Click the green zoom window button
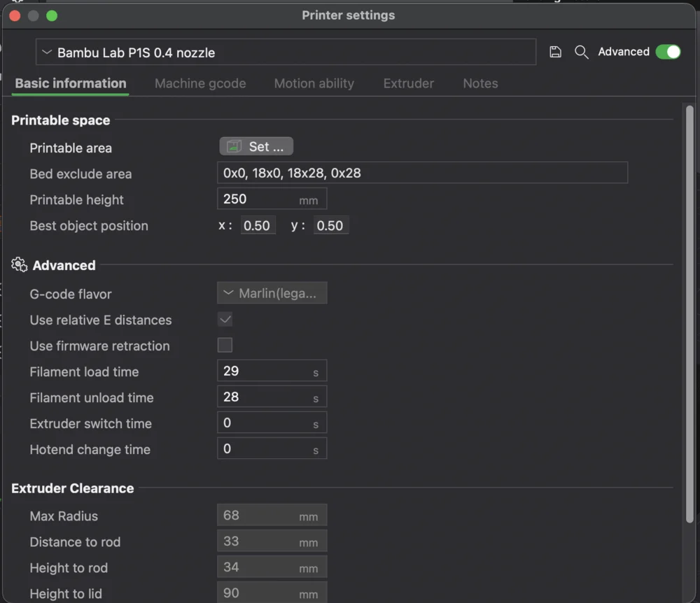The image size is (700, 603). coord(52,15)
